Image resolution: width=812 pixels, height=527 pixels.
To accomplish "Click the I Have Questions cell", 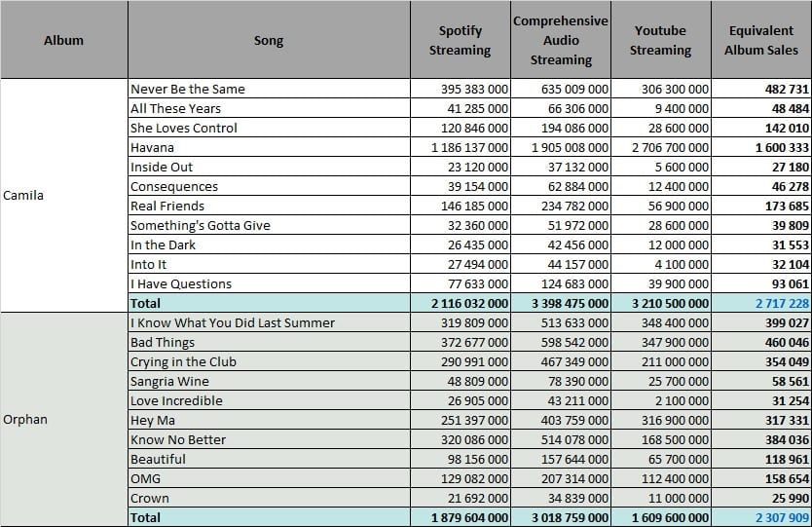I will (269, 283).
